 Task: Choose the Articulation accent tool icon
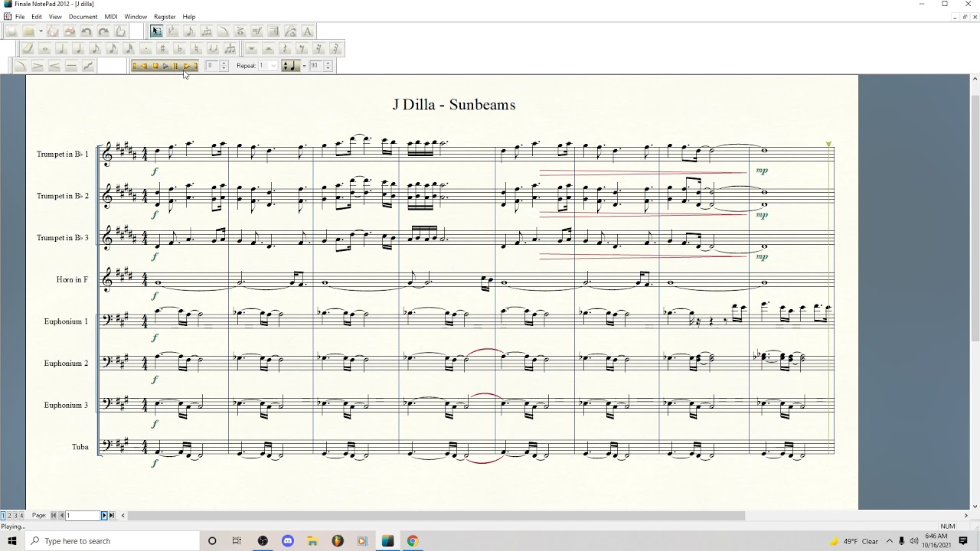coord(240,31)
